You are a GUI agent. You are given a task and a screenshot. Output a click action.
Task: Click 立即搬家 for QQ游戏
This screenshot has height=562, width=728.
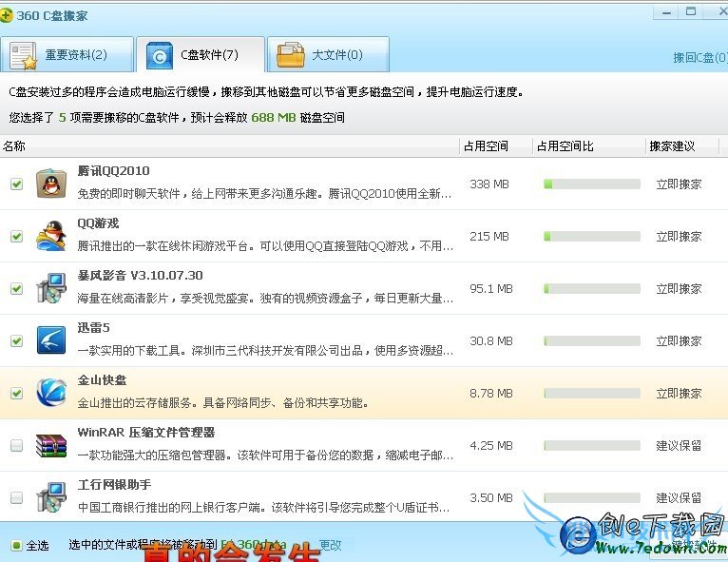[679, 237]
